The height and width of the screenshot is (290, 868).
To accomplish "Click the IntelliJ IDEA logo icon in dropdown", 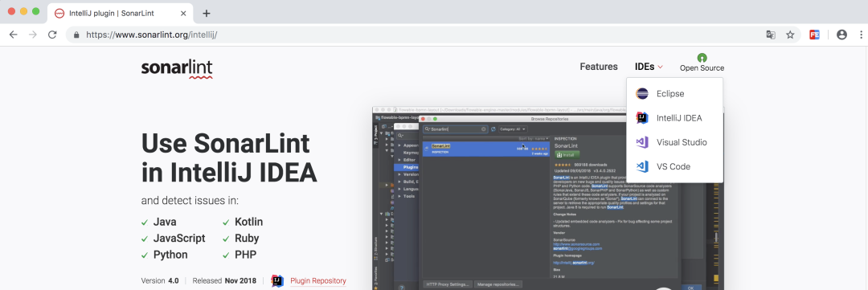I will coord(642,118).
